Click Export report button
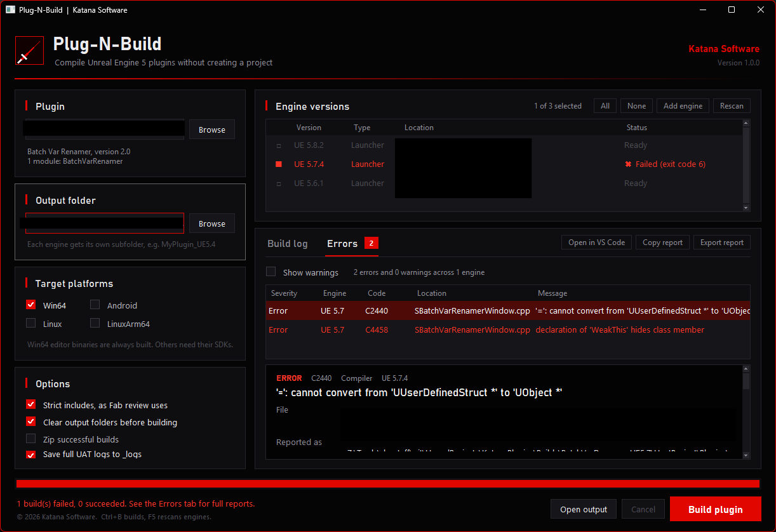Screen dimensions: 776x532 722,243
